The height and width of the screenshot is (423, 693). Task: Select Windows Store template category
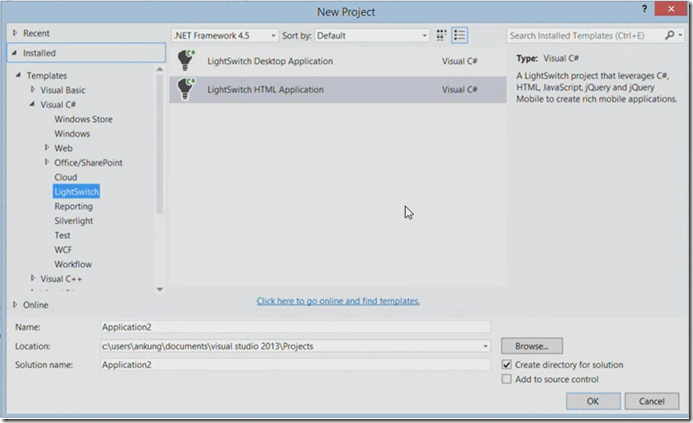(83, 119)
